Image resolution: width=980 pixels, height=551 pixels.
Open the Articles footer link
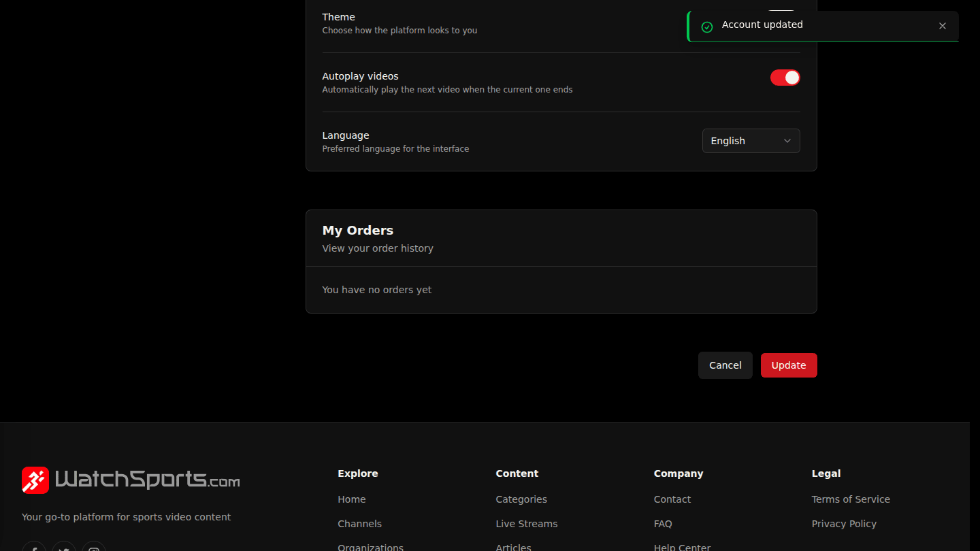click(514, 548)
